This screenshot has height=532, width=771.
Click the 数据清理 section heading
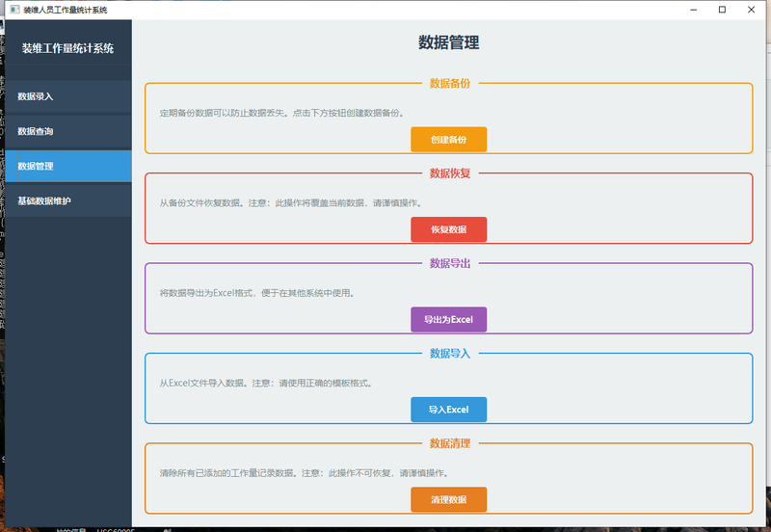click(x=449, y=443)
